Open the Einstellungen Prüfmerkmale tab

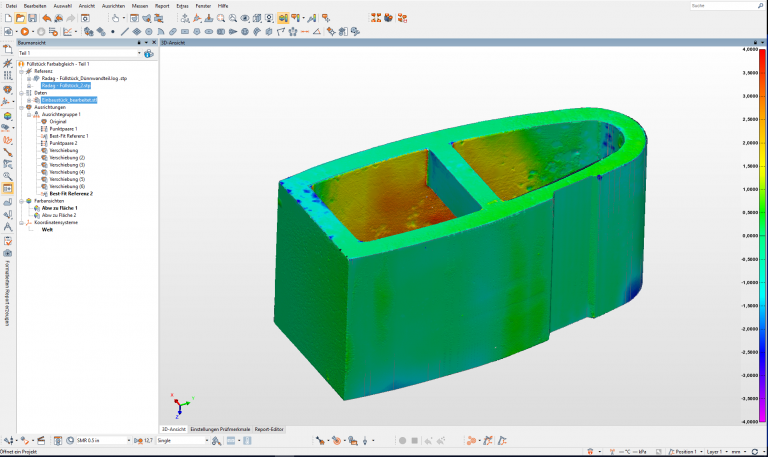pyautogui.click(x=220, y=429)
